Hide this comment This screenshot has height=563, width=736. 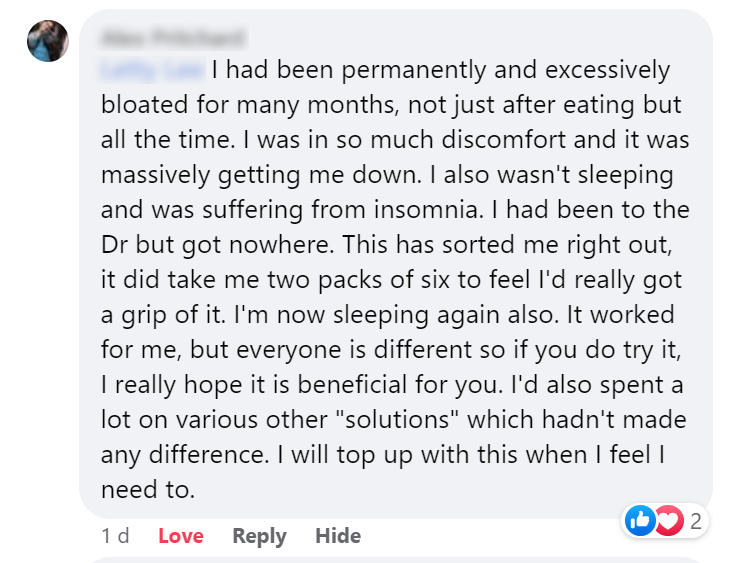point(338,536)
